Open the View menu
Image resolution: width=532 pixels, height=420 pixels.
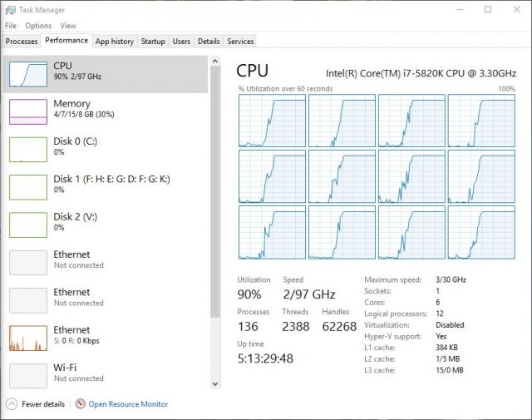[67, 26]
